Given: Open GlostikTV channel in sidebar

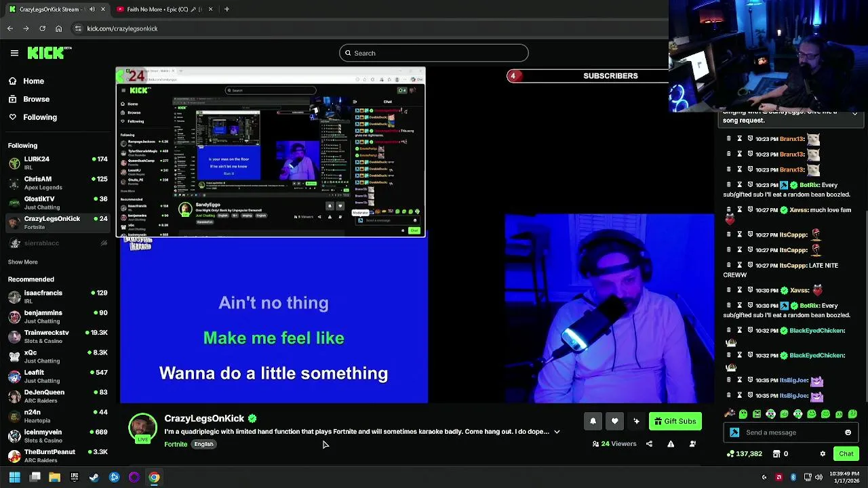Looking at the screenshot, I should tap(57, 203).
